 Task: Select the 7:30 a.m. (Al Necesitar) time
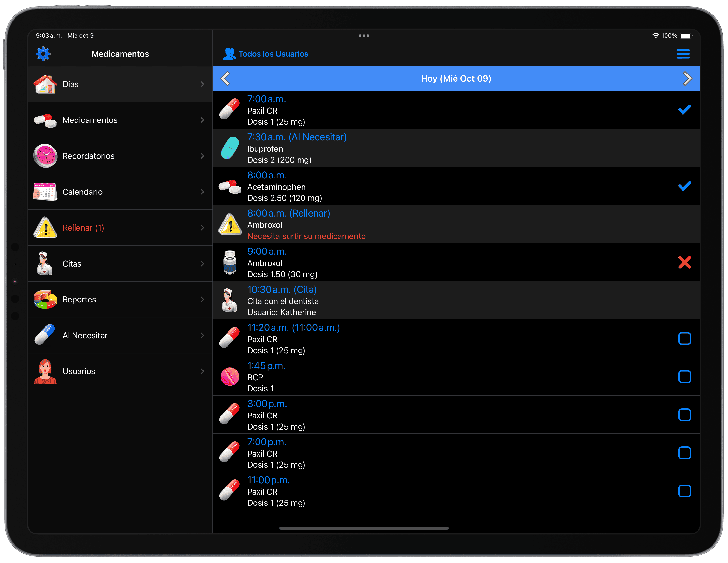(x=297, y=137)
